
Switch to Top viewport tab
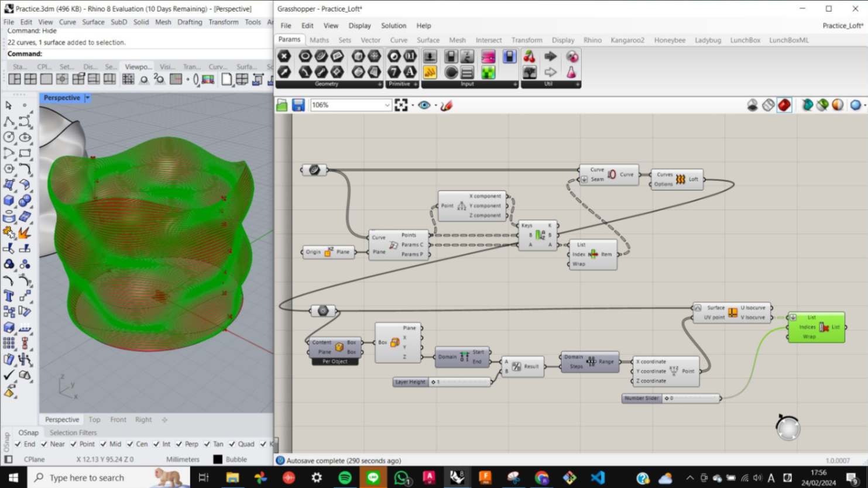pos(94,420)
